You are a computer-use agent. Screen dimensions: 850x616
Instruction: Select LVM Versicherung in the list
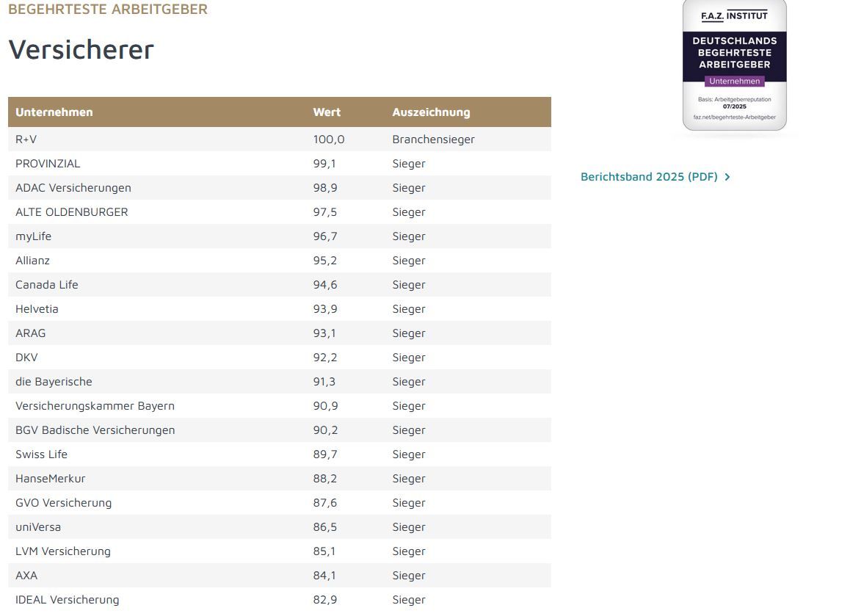point(63,551)
